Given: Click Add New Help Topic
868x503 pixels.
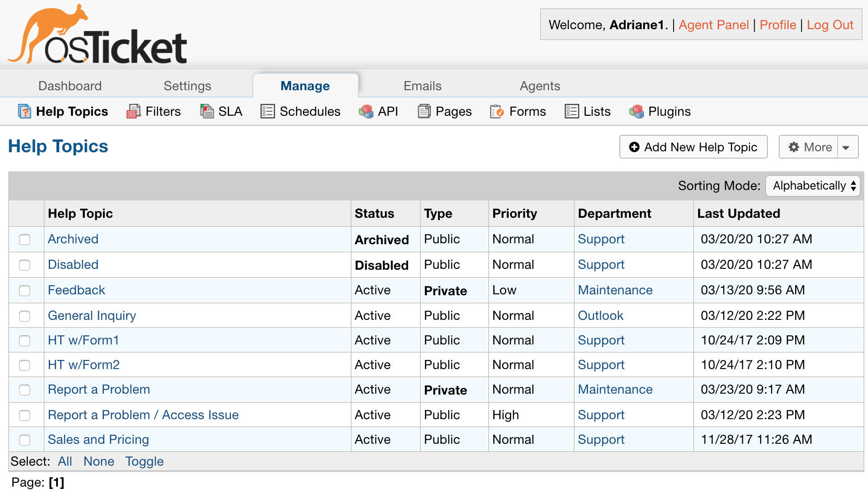Looking at the screenshot, I should pyautogui.click(x=693, y=147).
